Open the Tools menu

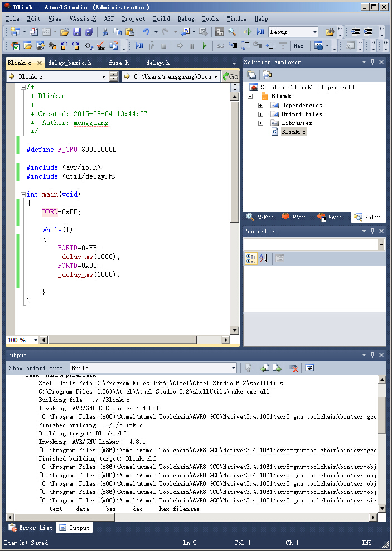(210, 18)
